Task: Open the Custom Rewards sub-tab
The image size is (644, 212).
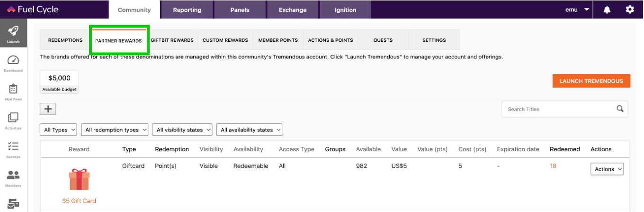Action: click(225, 40)
